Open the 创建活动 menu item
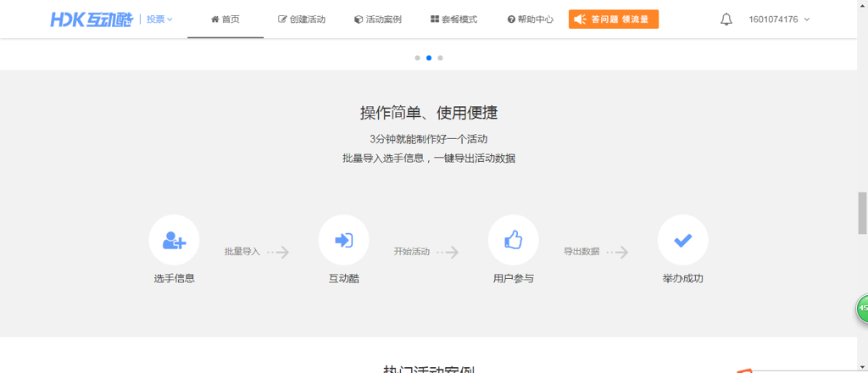The image size is (868, 373). tap(302, 19)
